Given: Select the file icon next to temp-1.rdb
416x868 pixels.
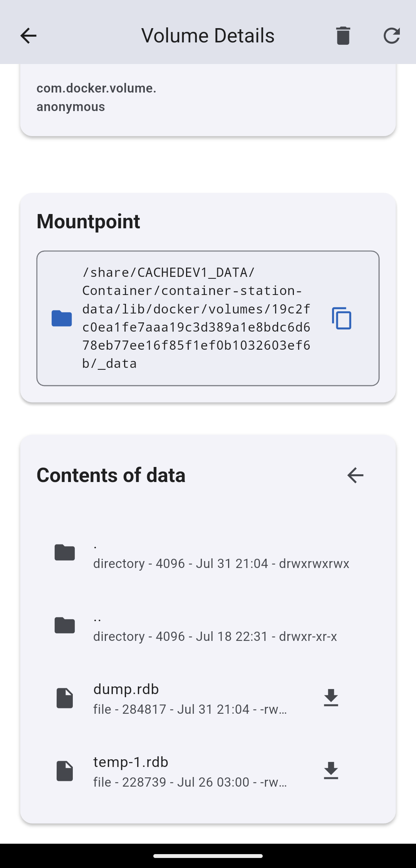Looking at the screenshot, I should (65, 770).
